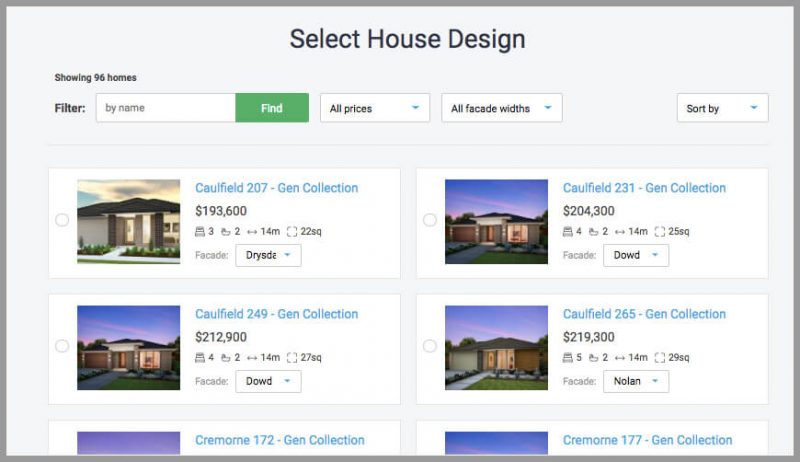This screenshot has width=800, height=462.
Task: Open Caulfield 265 - Gen Collection link
Action: tap(644, 314)
